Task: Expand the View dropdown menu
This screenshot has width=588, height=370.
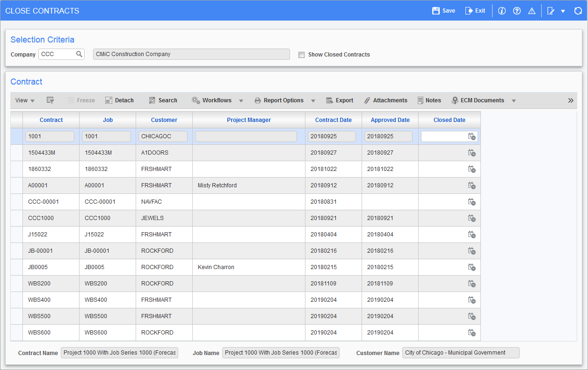Action: (x=25, y=100)
